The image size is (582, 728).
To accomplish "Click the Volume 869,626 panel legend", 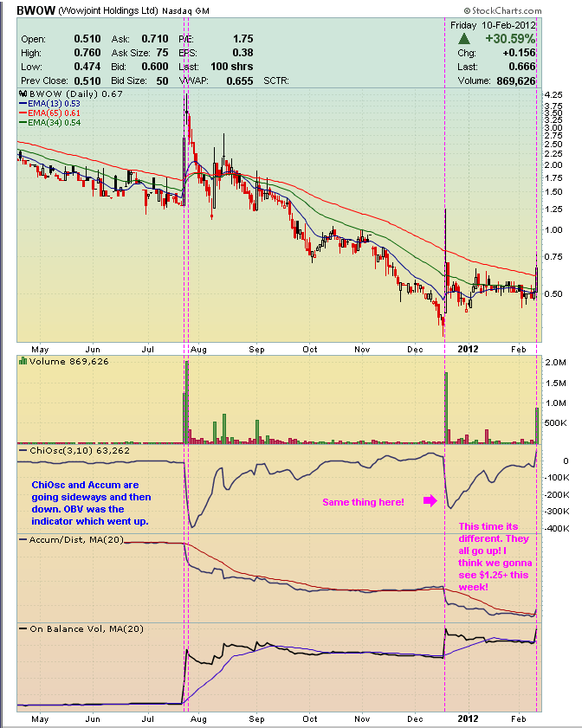I will click(68, 361).
